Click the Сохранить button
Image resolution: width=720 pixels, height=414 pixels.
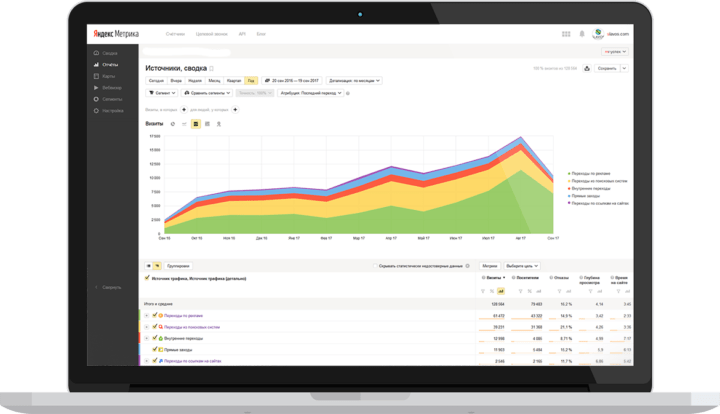(x=607, y=68)
